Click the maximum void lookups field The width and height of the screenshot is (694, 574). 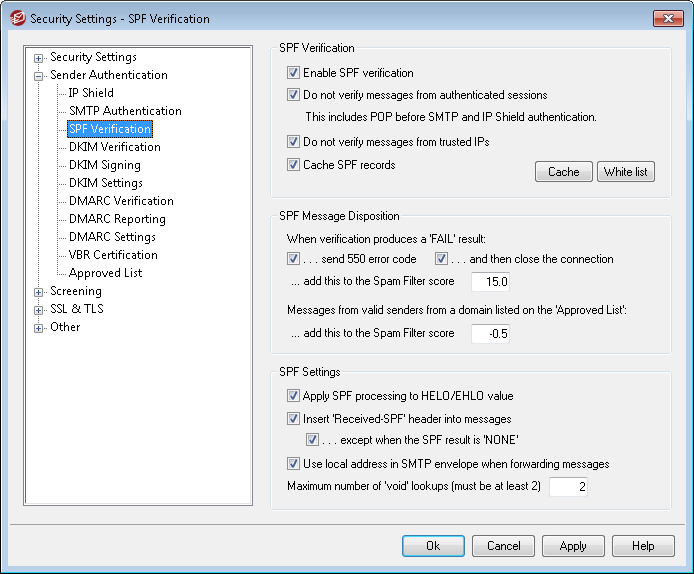pos(568,487)
